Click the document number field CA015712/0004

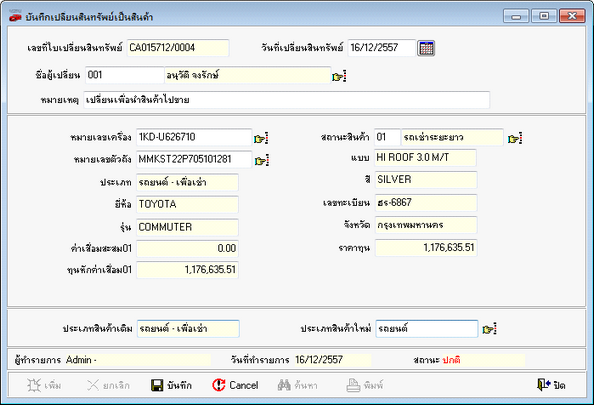coord(178,48)
